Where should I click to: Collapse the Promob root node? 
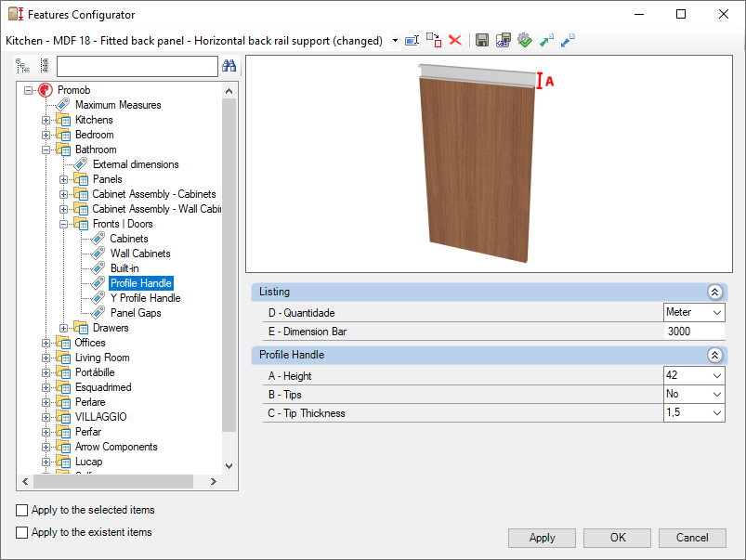click(29, 90)
